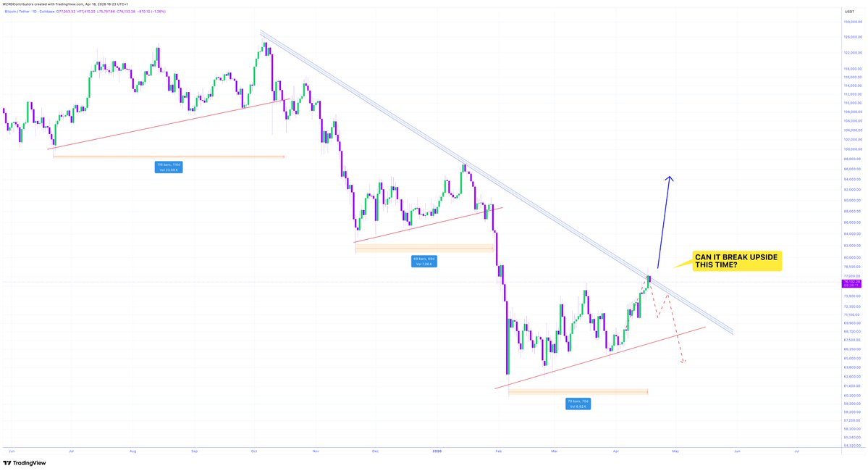The width and height of the screenshot is (868, 471).
Task: Click the '116 bars' measurement label
Action: point(169,167)
